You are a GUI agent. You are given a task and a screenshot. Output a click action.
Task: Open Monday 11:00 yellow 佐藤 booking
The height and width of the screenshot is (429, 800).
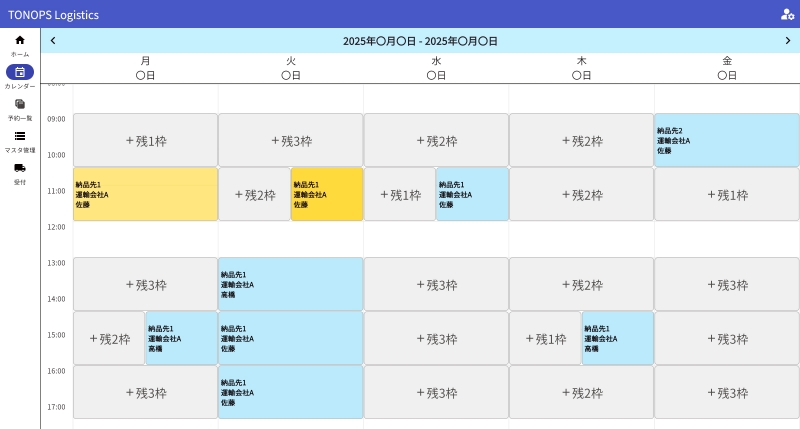click(145, 194)
